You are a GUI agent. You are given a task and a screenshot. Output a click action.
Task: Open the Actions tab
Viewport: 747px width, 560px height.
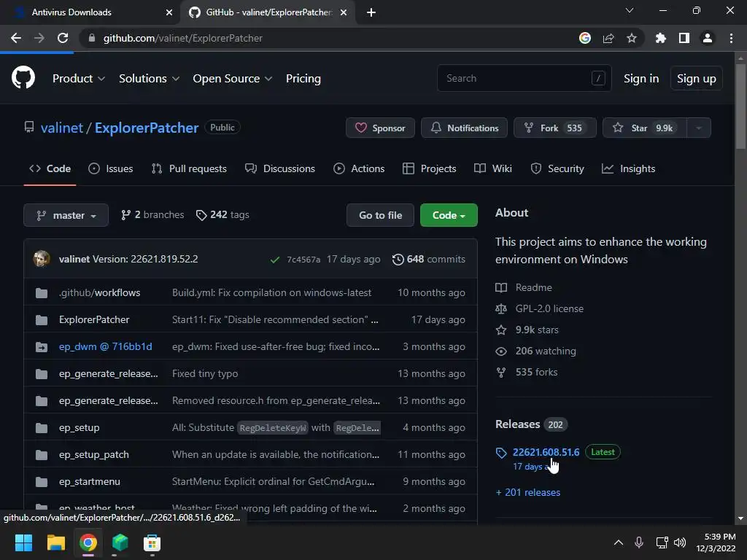(x=359, y=168)
